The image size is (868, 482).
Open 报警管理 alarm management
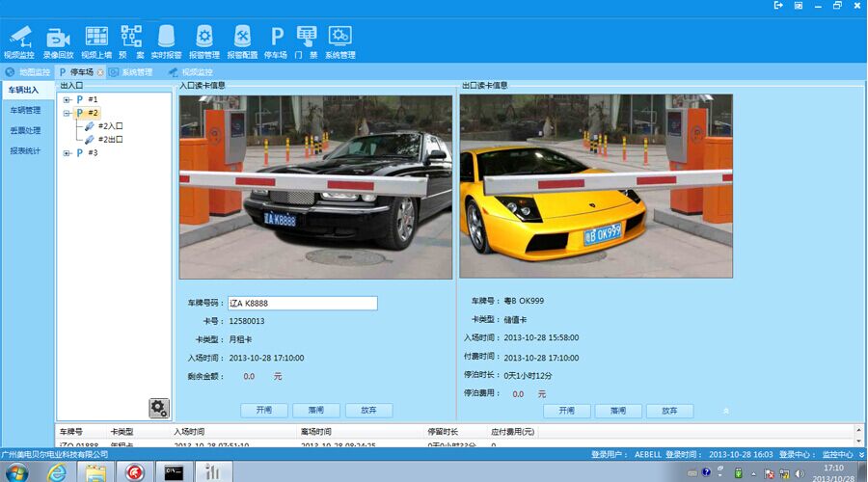coord(204,40)
